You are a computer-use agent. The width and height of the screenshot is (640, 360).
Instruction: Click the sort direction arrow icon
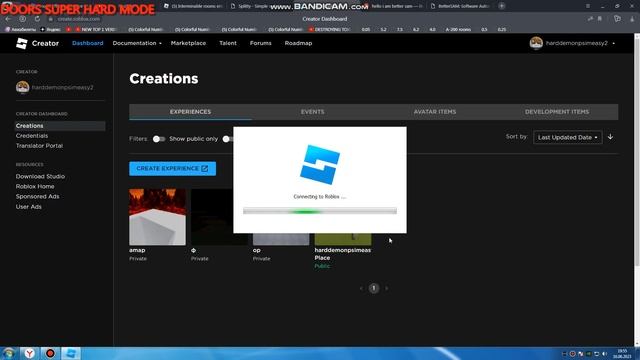click(x=610, y=137)
